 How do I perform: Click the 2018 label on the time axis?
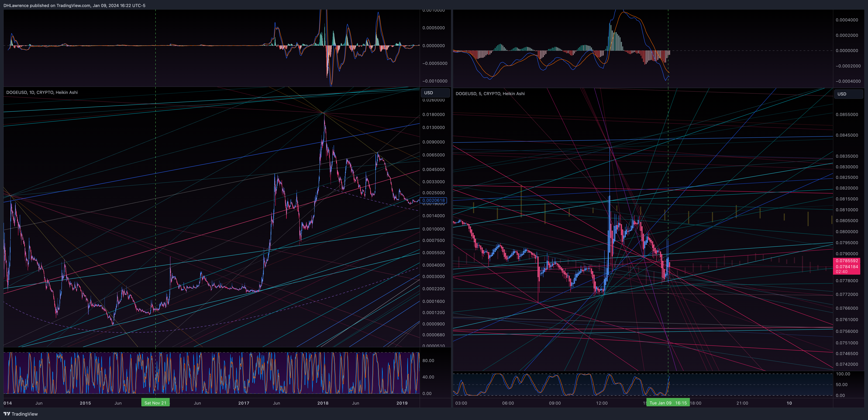(x=323, y=403)
